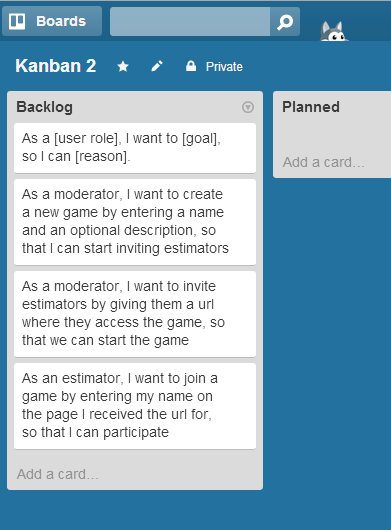The image size is (391, 530).
Task: Click the husky mascot icon
Action: pos(333,31)
